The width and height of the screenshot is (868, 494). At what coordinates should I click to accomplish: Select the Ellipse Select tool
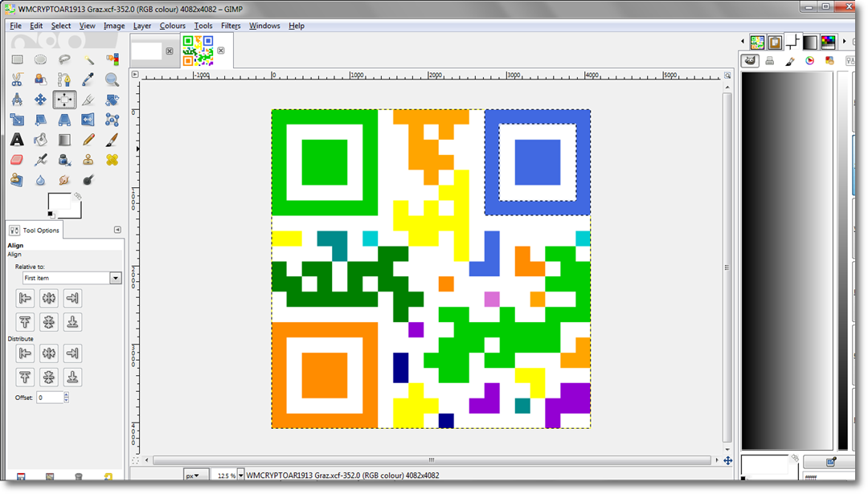coord(40,59)
